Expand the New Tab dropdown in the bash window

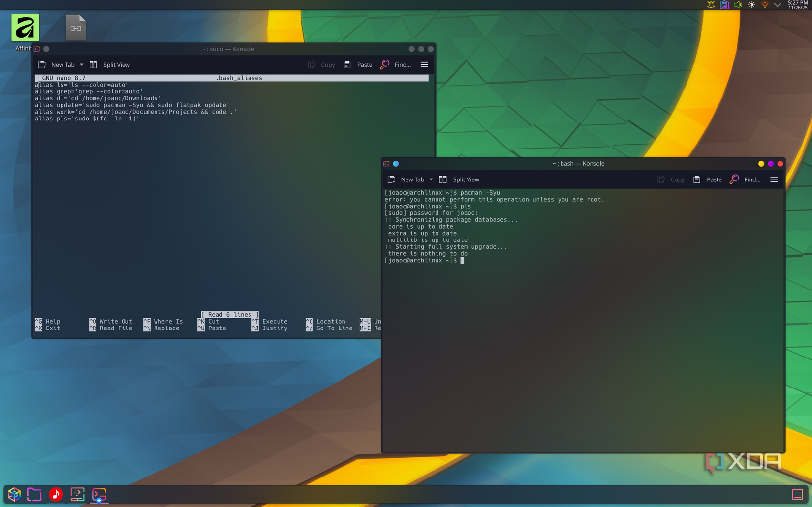(x=431, y=179)
